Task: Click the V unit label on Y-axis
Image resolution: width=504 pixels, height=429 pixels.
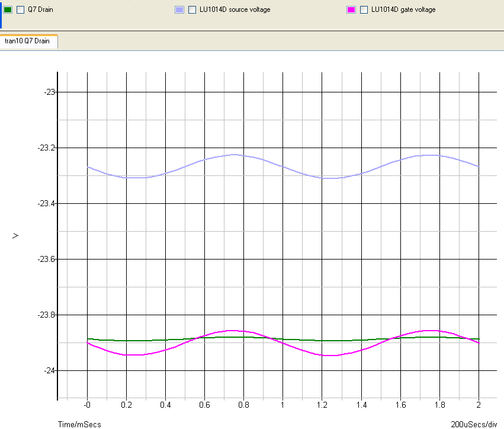Action: (x=15, y=236)
